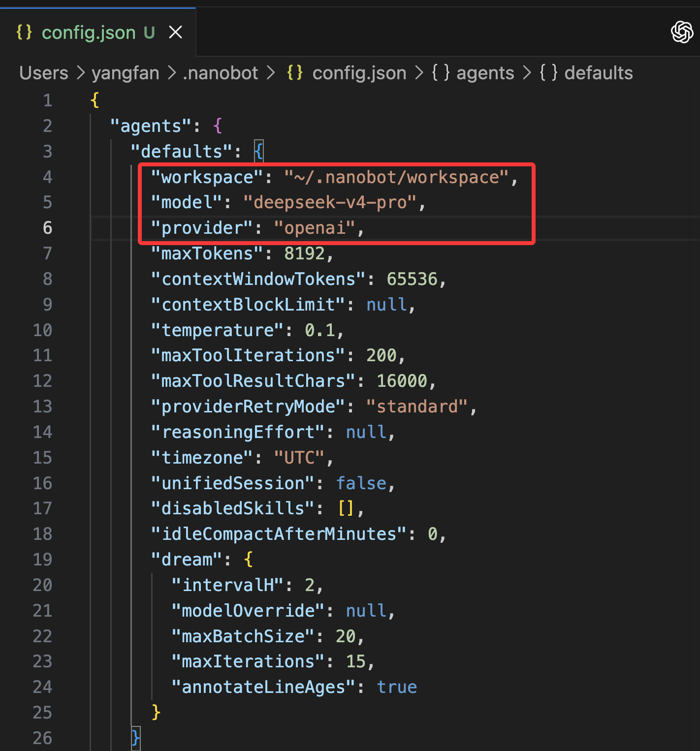Image resolution: width=700 pixels, height=751 pixels.
Task: Expand breadcrumb chevron after yangfan
Action: [x=171, y=73]
